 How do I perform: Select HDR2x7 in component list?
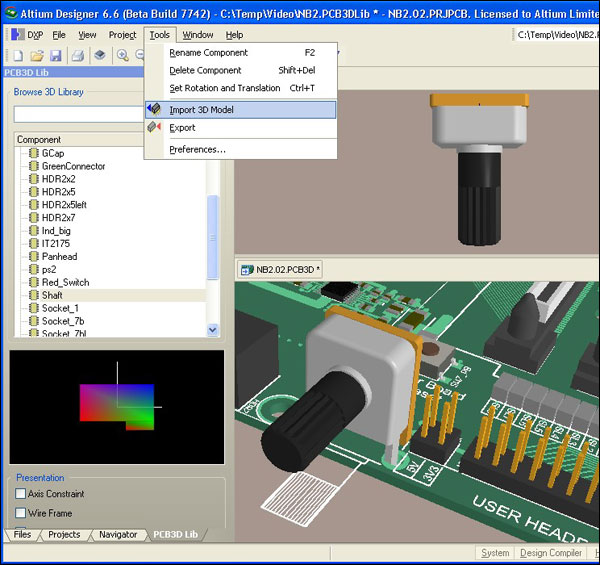pyautogui.click(x=59, y=218)
